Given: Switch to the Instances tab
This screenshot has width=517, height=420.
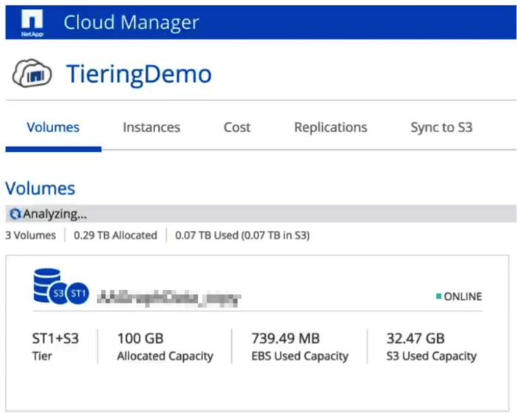Looking at the screenshot, I should (151, 128).
